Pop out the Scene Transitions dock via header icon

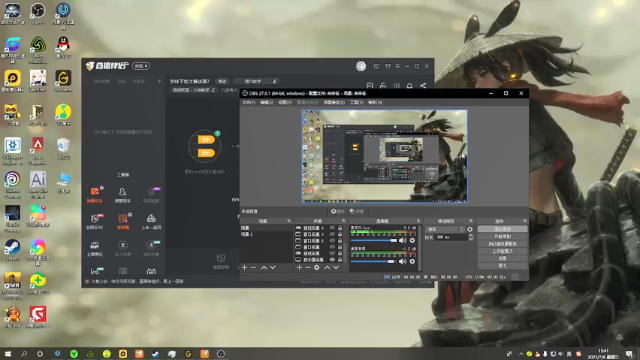[x=471, y=221]
